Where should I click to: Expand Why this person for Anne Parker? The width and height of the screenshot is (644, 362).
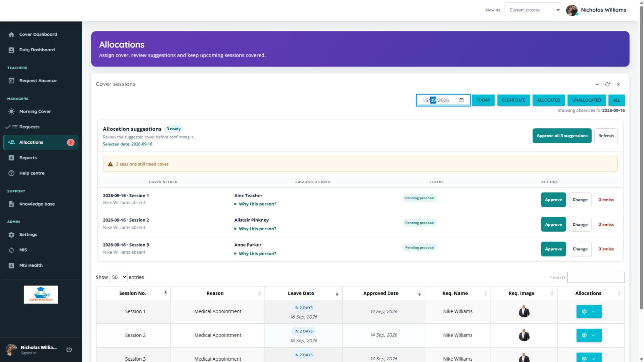pos(255,254)
